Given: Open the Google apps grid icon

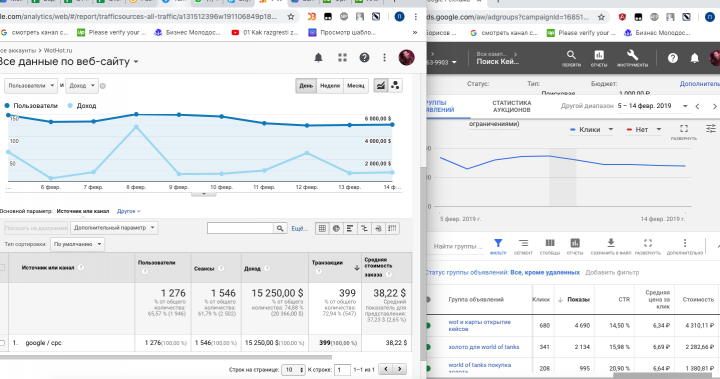Looking at the screenshot, I should click(342, 57).
